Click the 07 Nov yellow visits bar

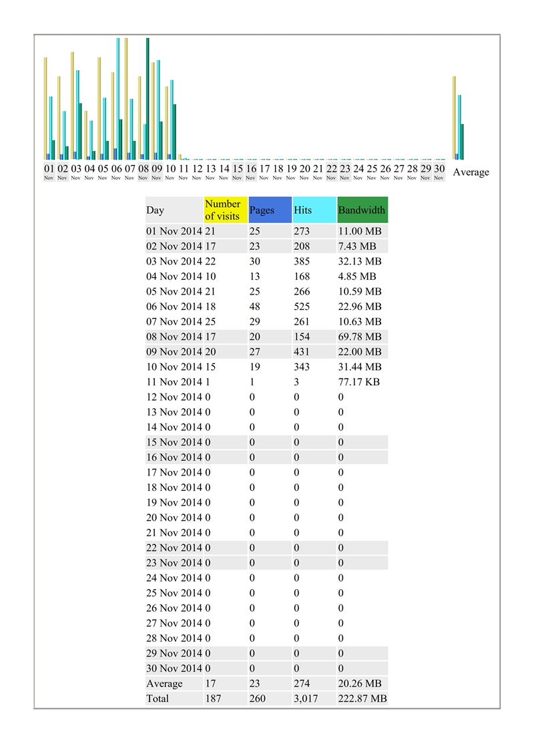[x=126, y=99]
